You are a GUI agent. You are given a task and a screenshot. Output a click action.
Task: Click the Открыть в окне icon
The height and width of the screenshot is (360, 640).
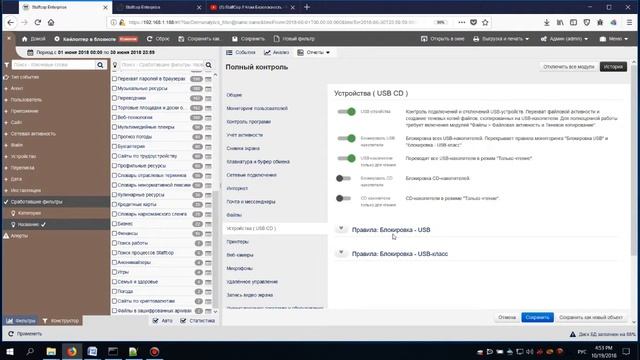pos(424,39)
